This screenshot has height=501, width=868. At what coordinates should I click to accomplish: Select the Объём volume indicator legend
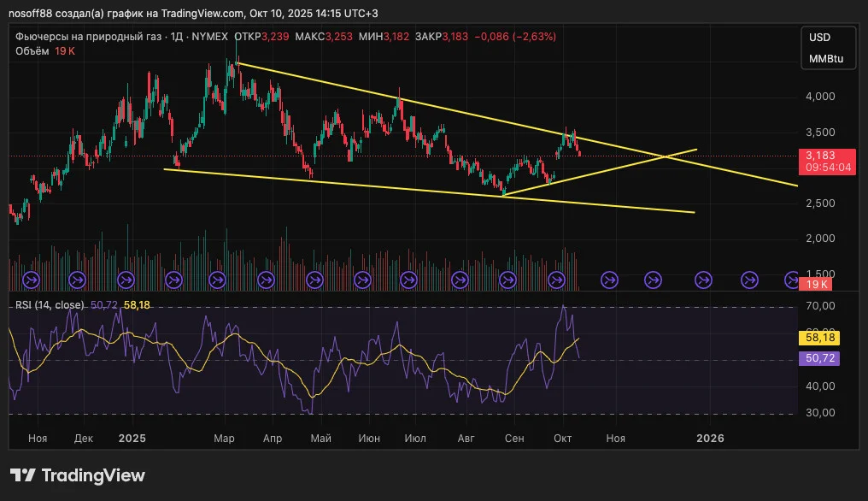pyautogui.click(x=44, y=51)
